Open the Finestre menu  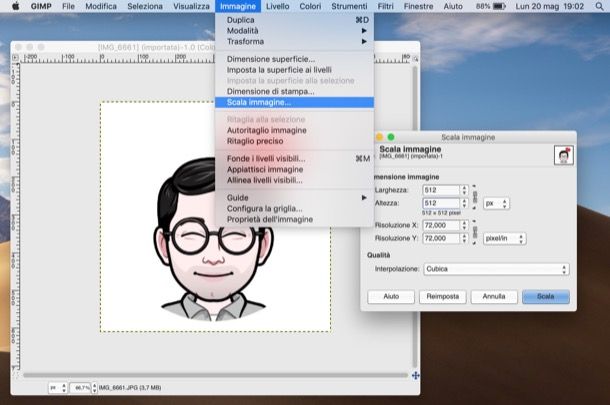(419, 6)
